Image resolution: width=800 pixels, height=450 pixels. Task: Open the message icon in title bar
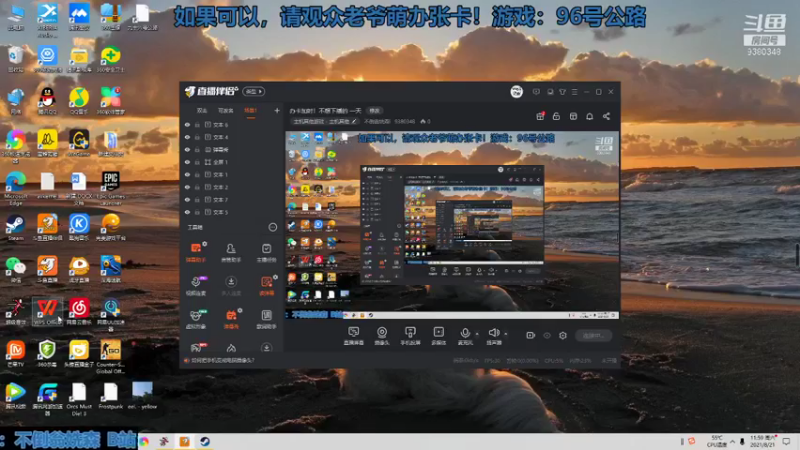tap(536, 92)
